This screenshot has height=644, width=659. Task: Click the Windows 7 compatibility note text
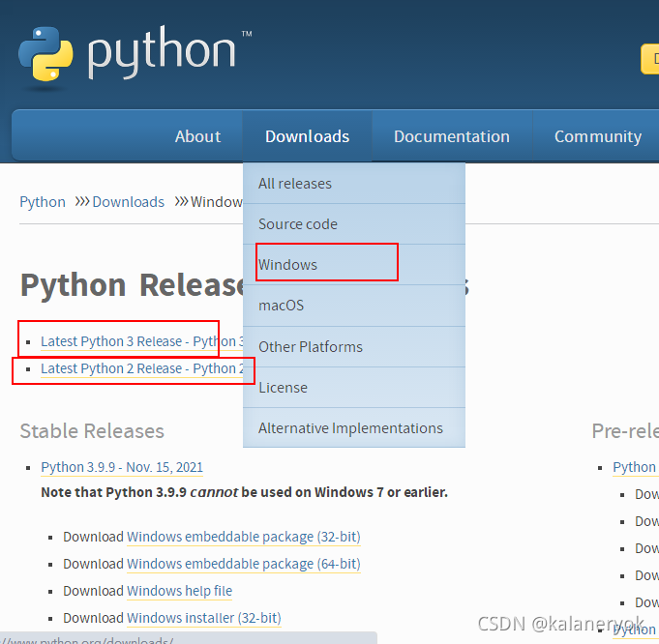(x=244, y=492)
